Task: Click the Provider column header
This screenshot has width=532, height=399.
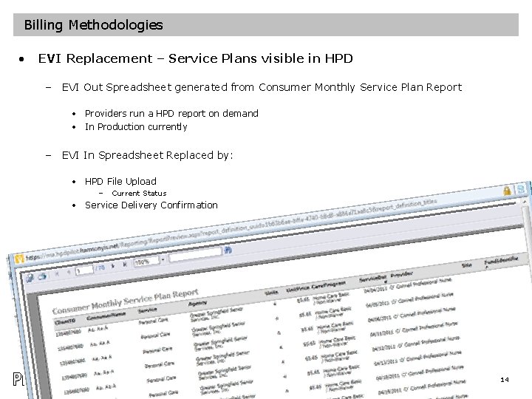Action: pos(401,275)
